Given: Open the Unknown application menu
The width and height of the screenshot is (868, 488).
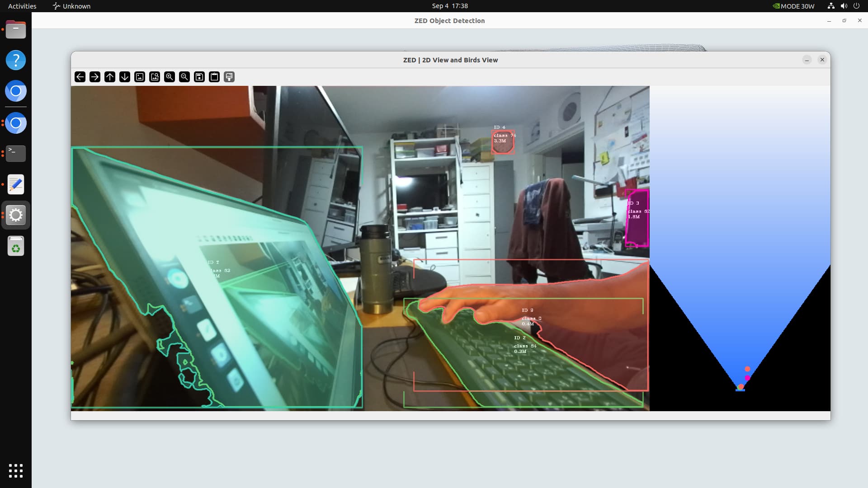Looking at the screenshot, I should coord(71,6).
